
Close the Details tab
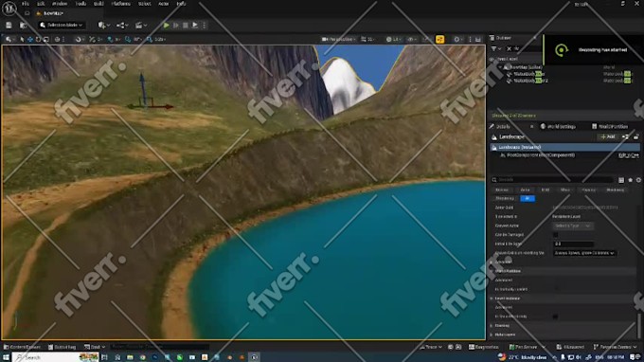pos(532,127)
